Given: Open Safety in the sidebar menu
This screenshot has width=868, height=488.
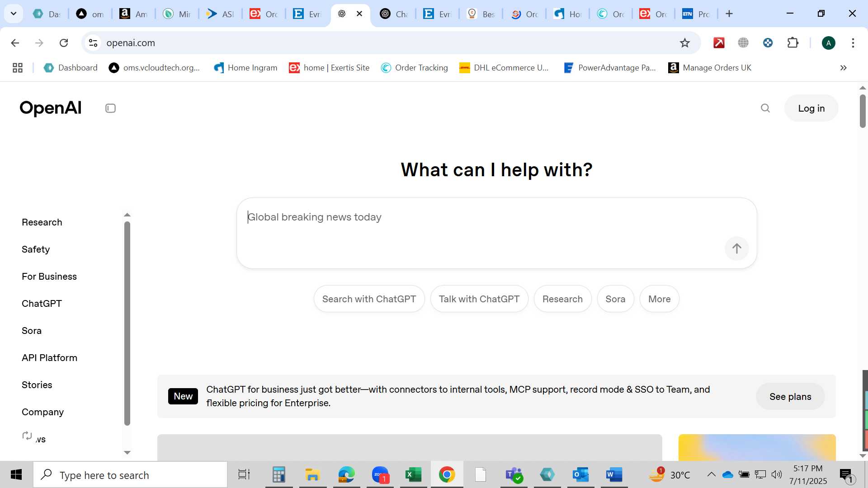Looking at the screenshot, I should [36, 249].
